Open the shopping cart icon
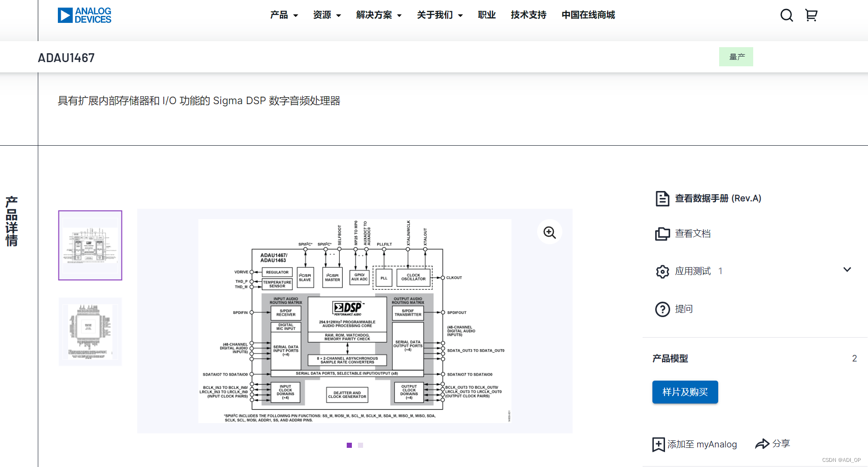868x467 pixels. (x=812, y=15)
